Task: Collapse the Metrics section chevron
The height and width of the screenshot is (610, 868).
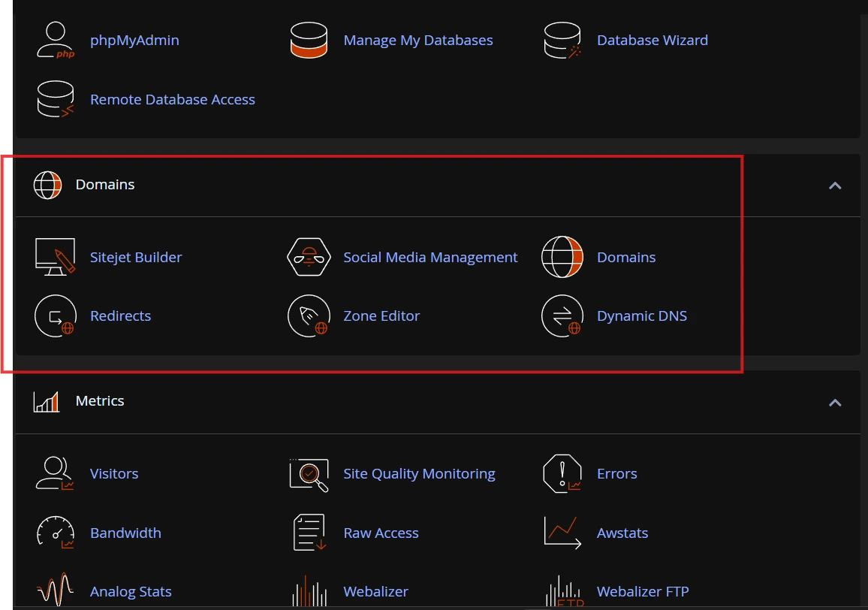Action: [x=835, y=403]
